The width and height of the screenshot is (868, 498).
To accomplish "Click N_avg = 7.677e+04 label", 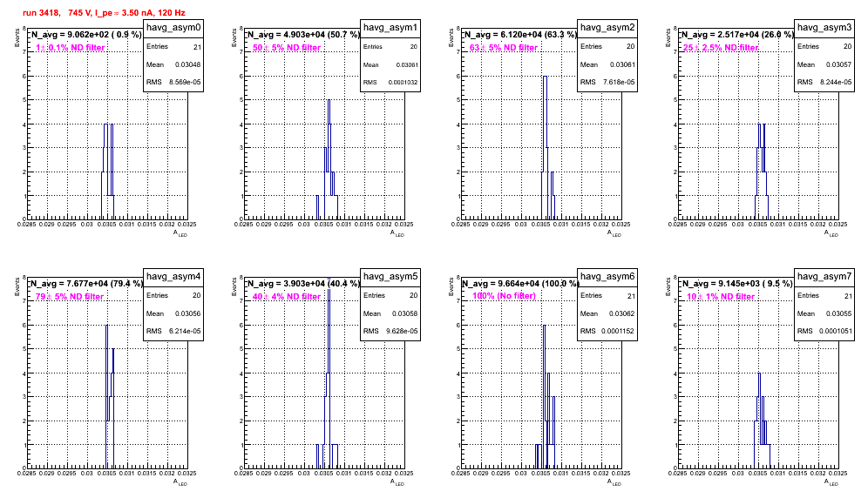I will 86,283.
